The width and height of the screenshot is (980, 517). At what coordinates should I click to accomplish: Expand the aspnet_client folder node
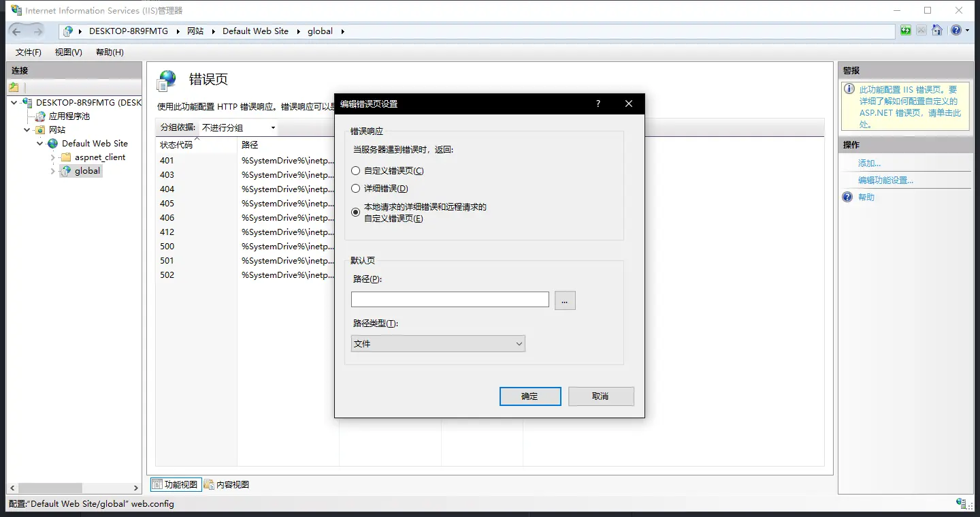53,157
